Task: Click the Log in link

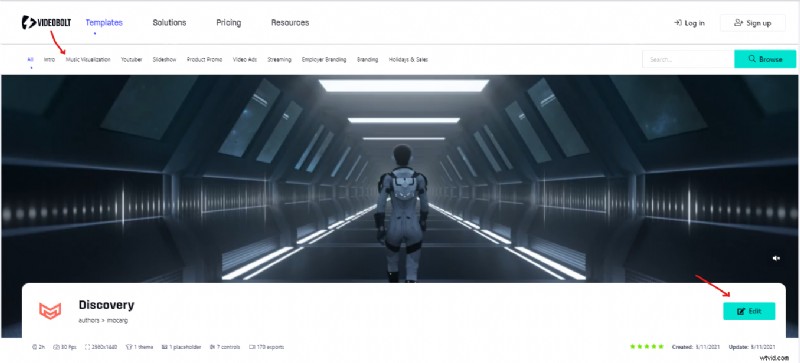Action: pyautogui.click(x=689, y=23)
